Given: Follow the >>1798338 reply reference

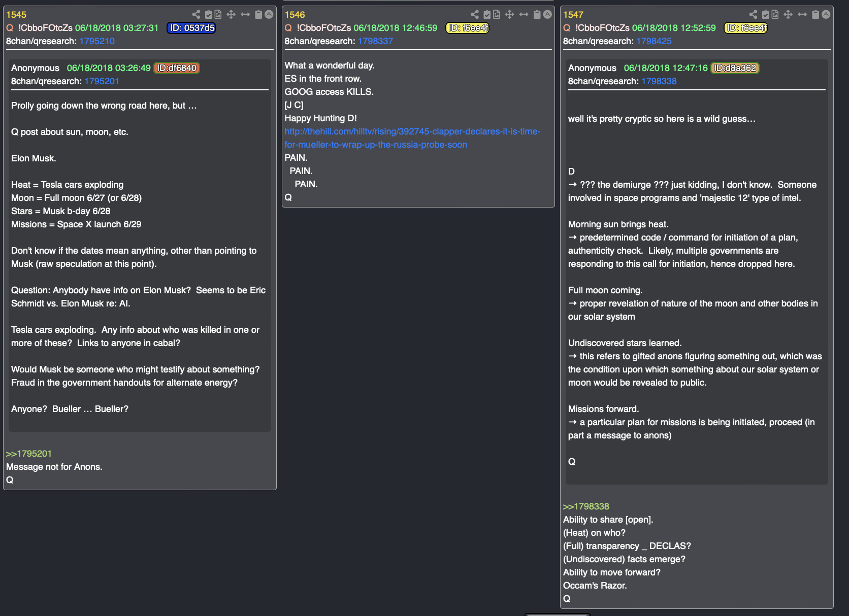Looking at the screenshot, I should (586, 506).
